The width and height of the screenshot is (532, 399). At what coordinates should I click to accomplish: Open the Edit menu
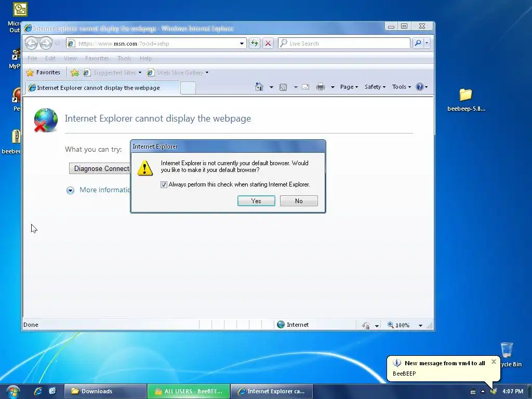[50, 58]
